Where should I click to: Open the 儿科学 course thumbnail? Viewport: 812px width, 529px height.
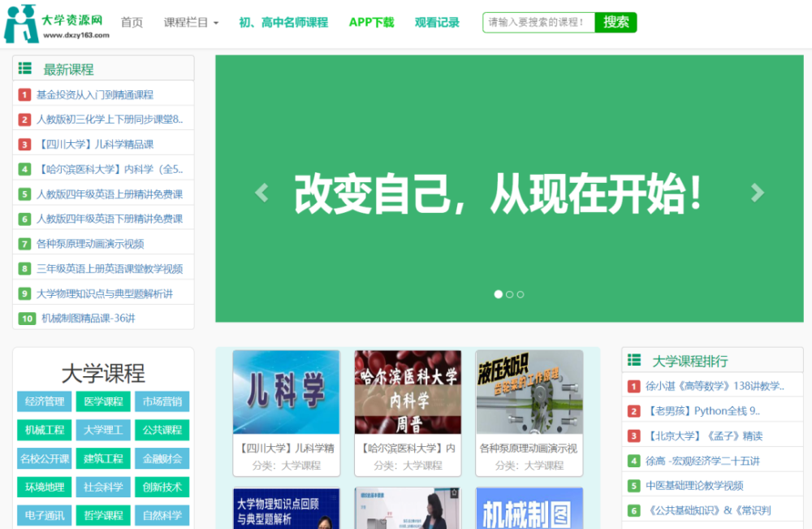(x=287, y=392)
